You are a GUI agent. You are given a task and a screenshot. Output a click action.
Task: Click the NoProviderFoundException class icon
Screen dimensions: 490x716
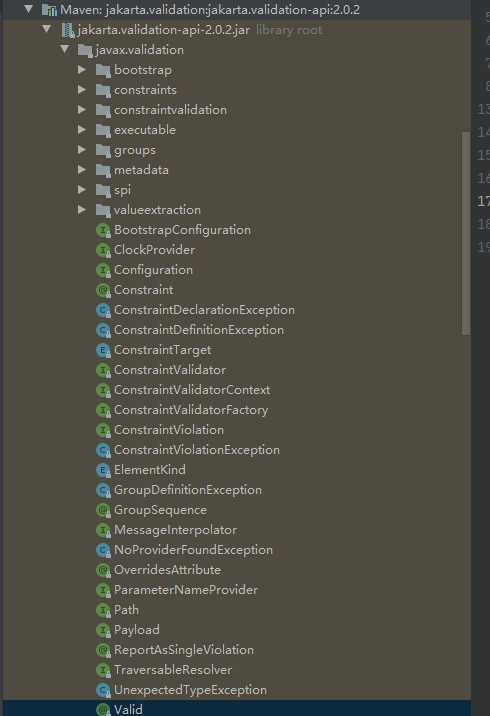(x=103, y=550)
